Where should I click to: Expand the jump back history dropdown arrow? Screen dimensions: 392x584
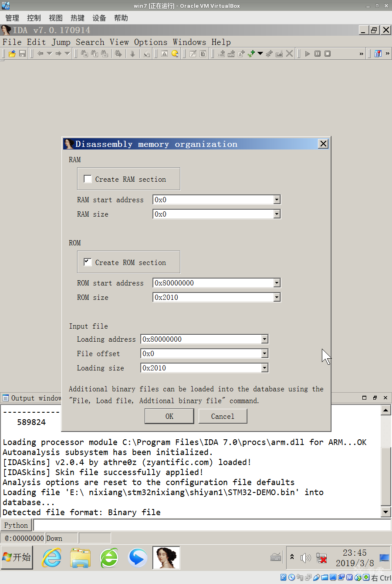tap(49, 54)
